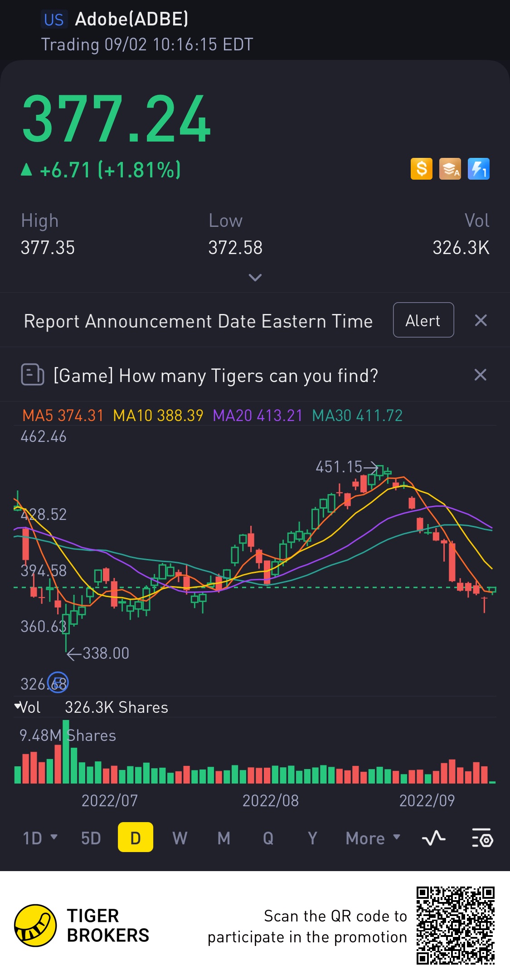The height and width of the screenshot is (980, 510).
Task: Tap the 451.15 high price annotation
Action: (x=347, y=467)
